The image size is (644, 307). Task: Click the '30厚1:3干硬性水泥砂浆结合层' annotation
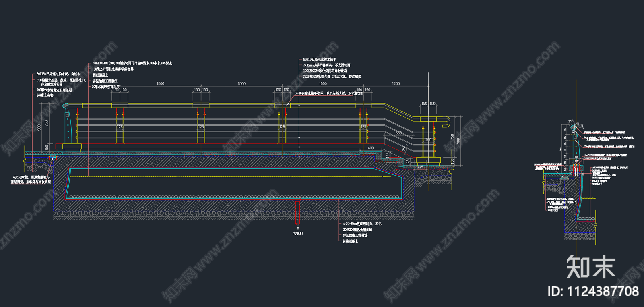(x=113, y=69)
